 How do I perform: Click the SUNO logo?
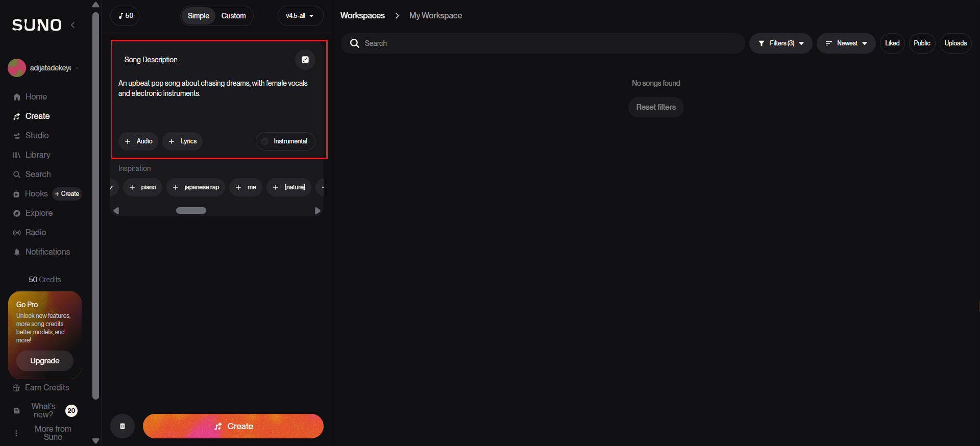click(37, 25)
